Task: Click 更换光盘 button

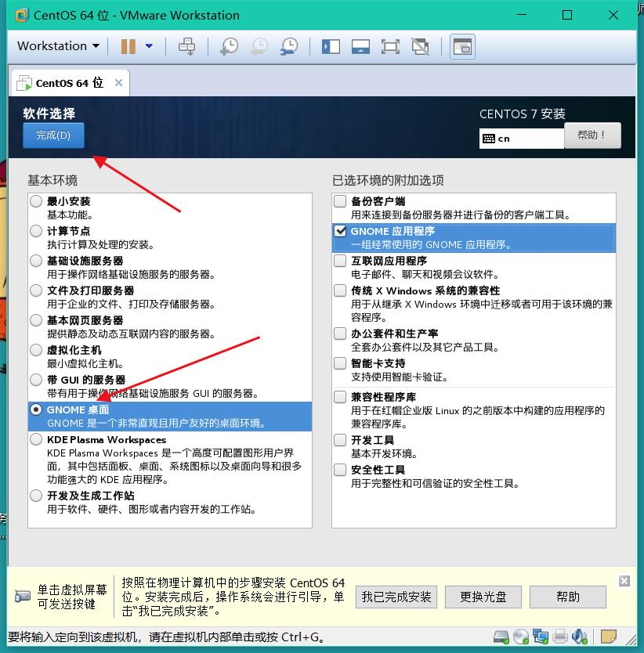Action: point(483,597)
